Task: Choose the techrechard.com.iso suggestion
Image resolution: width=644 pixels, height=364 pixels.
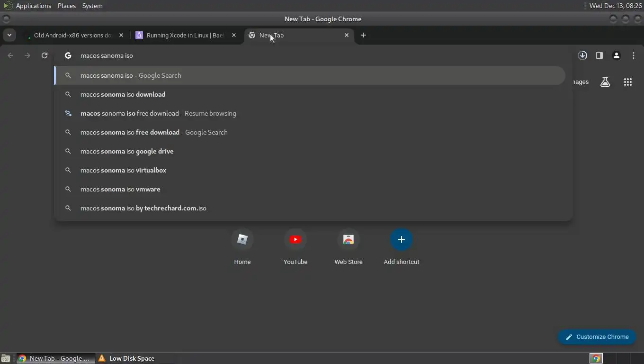Action: [310, 208]
